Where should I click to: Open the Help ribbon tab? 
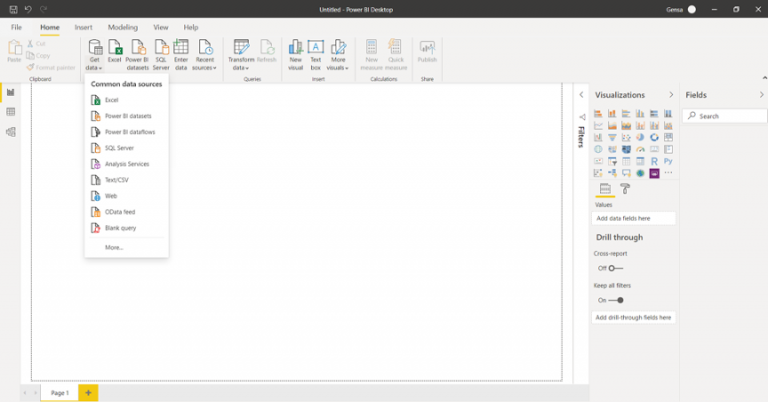pyautogui.click(x=191, y=27)
